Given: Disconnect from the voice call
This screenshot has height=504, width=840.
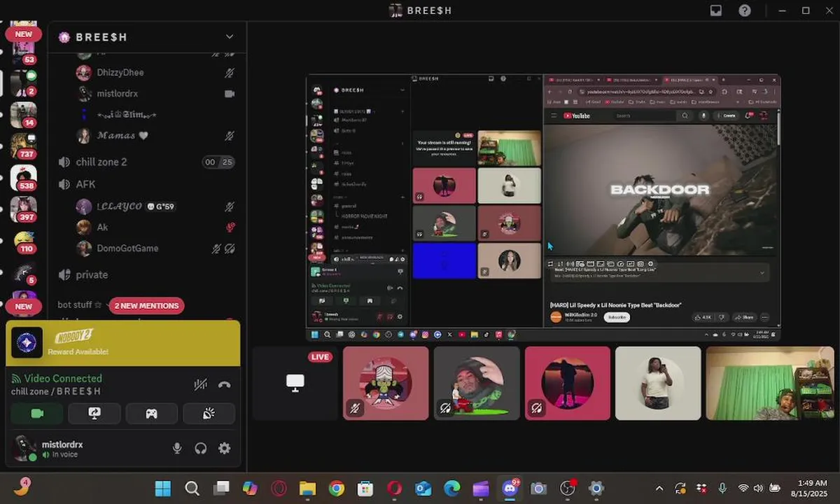Looking at the screenshot, I should pos(224,384).
